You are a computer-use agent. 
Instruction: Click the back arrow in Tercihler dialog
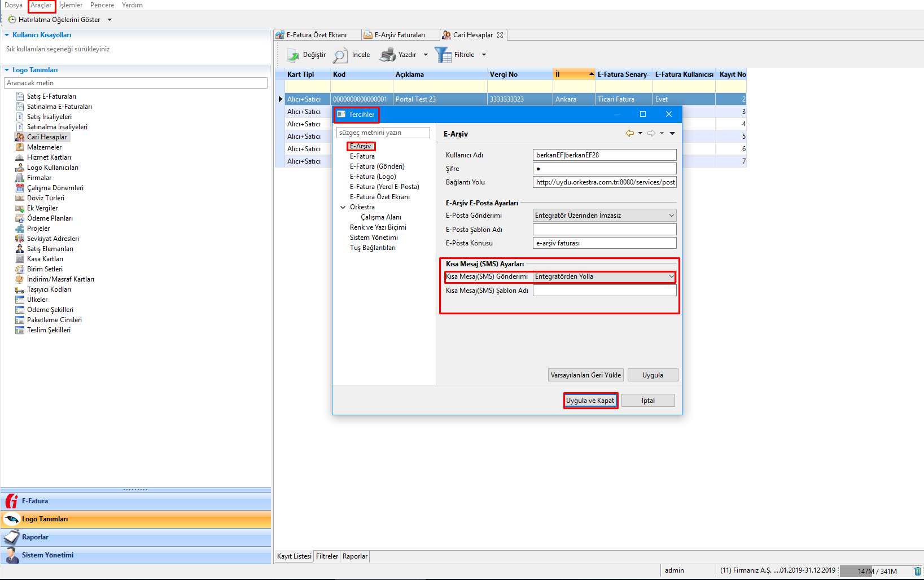[629, 133]
